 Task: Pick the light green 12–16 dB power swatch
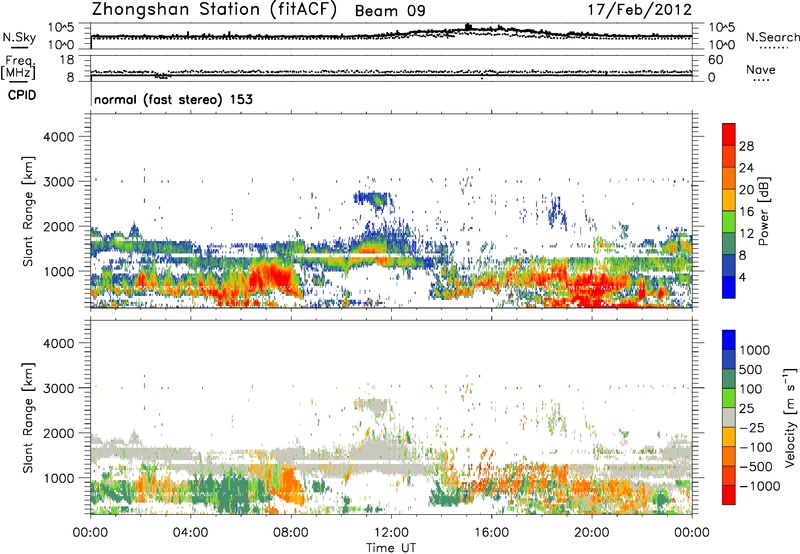click(729, 221)
